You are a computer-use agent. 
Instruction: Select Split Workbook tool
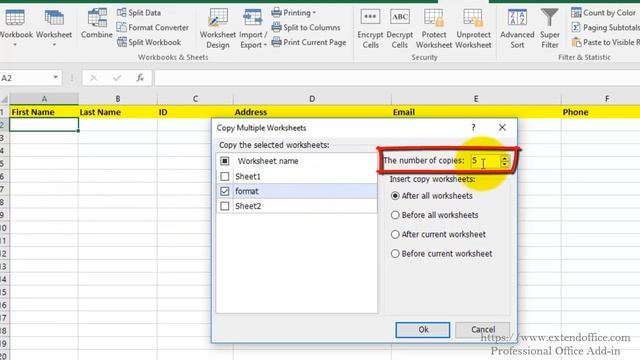[149, 42]
